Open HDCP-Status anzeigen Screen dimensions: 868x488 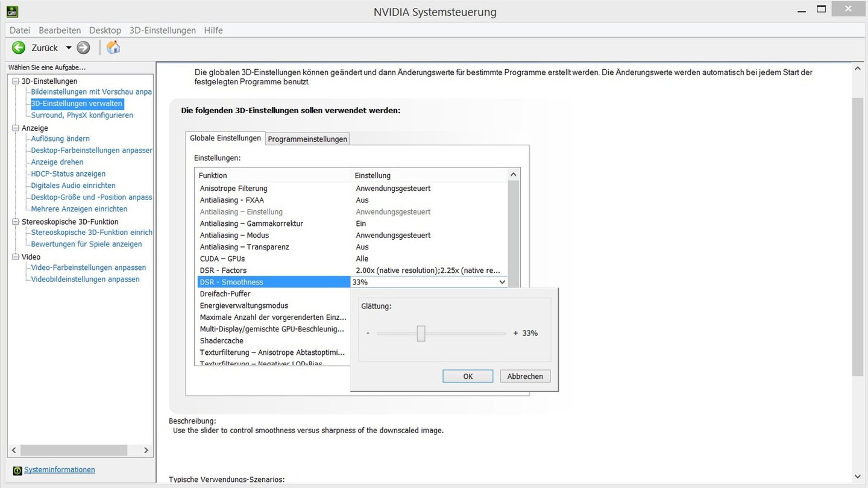pyautogui.click(x=68, y=174)
